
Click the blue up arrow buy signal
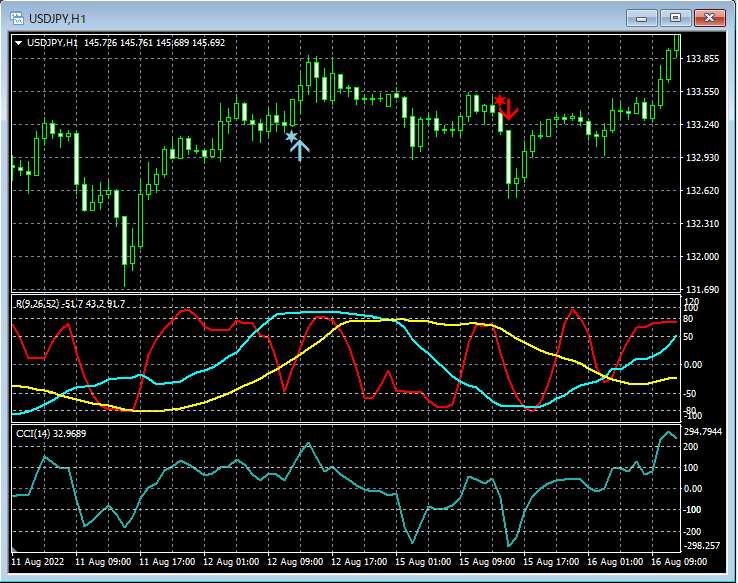pyautogui.click(x=300, y=150)
